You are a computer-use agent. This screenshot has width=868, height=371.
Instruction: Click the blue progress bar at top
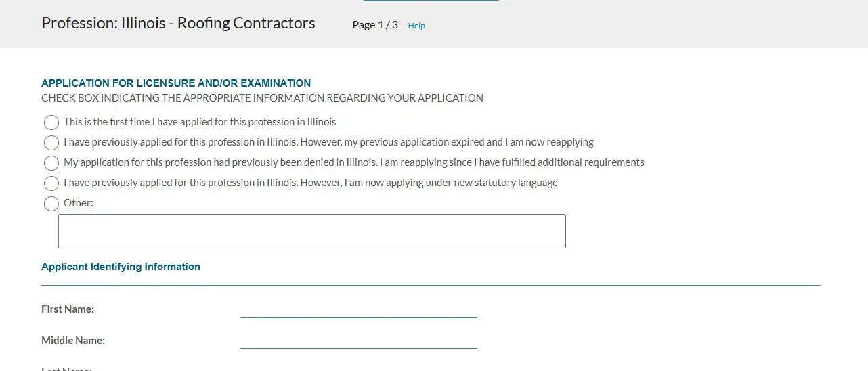431,1
